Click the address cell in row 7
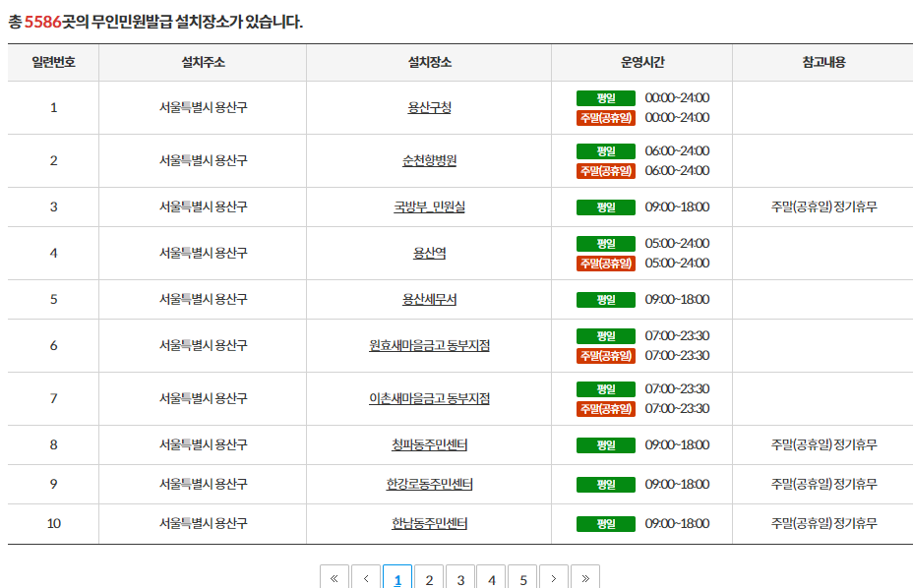This screenshot has height=588, width=913. 203,399
